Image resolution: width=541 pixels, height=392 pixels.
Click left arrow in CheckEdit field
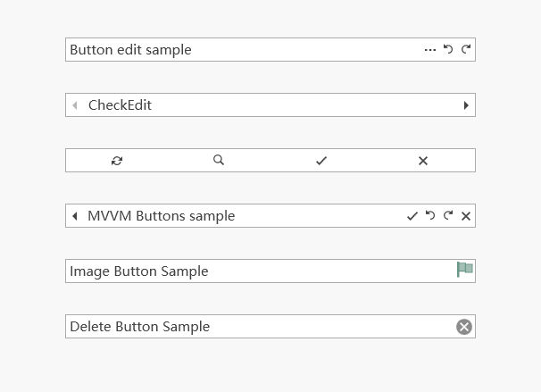click(x=75, y=105)
